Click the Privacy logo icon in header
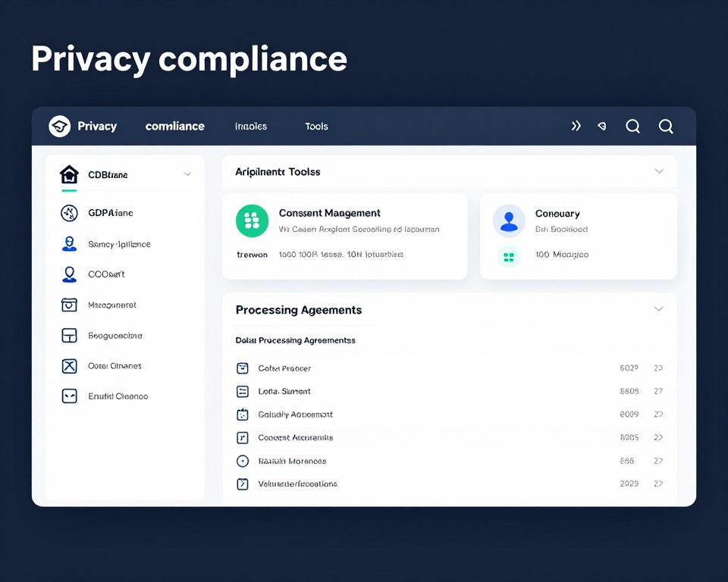Screen dimensions: 728x582 click(x=59, y=127)
